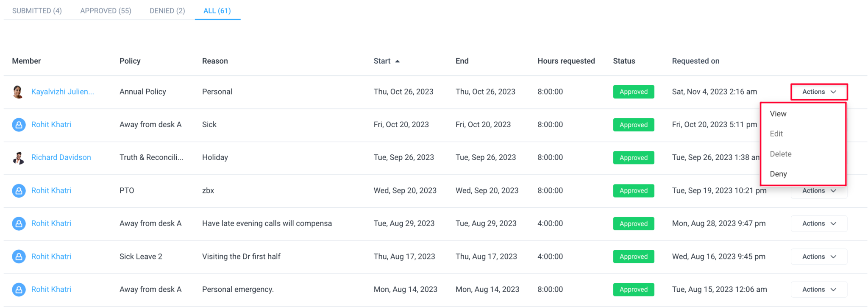The height and width of the screenshot is (307, 868).
Task: Switch to the APPROVED (55) tab
Action: point(105,10)
